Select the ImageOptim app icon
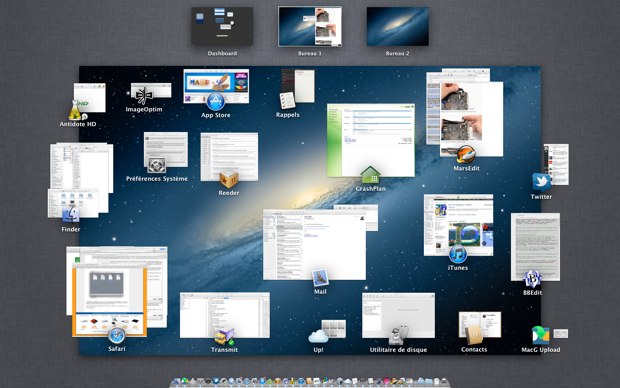This screenshot has height=388, width=620. 144,96
